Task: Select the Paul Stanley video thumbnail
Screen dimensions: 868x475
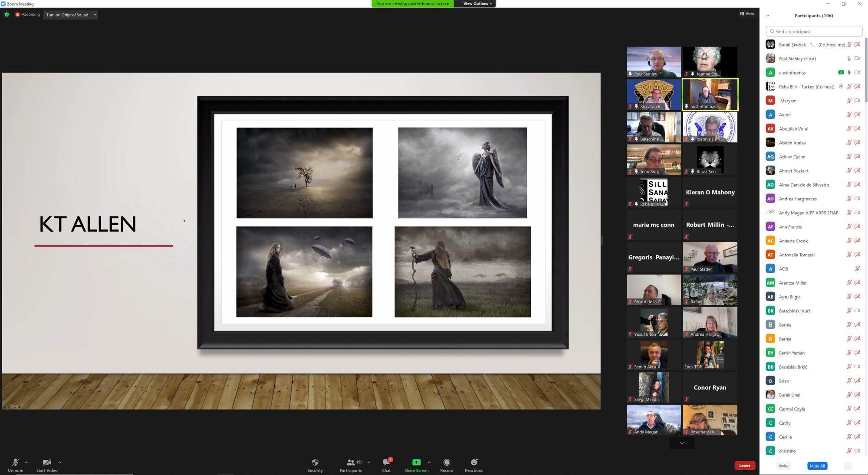Action: click(654, 62)
